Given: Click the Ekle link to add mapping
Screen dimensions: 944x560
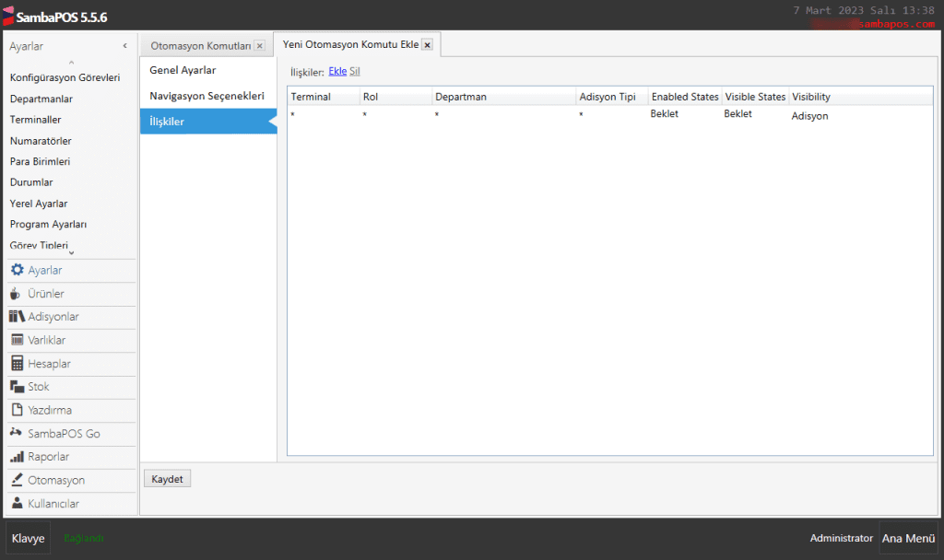Looking at the screenshot, I should pos(337,71).
